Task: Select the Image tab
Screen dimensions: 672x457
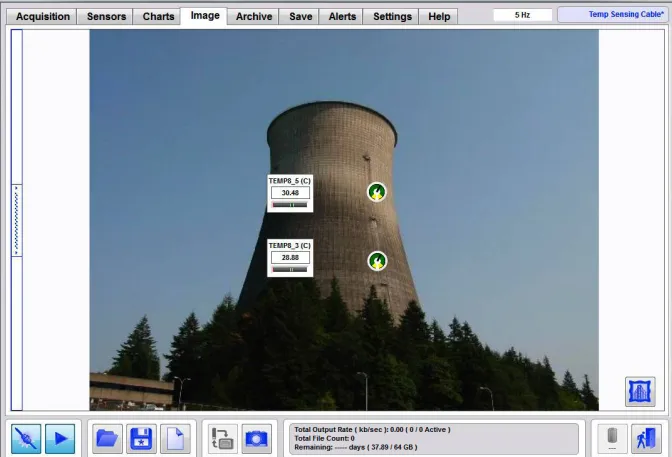Action: coord(205,16)
